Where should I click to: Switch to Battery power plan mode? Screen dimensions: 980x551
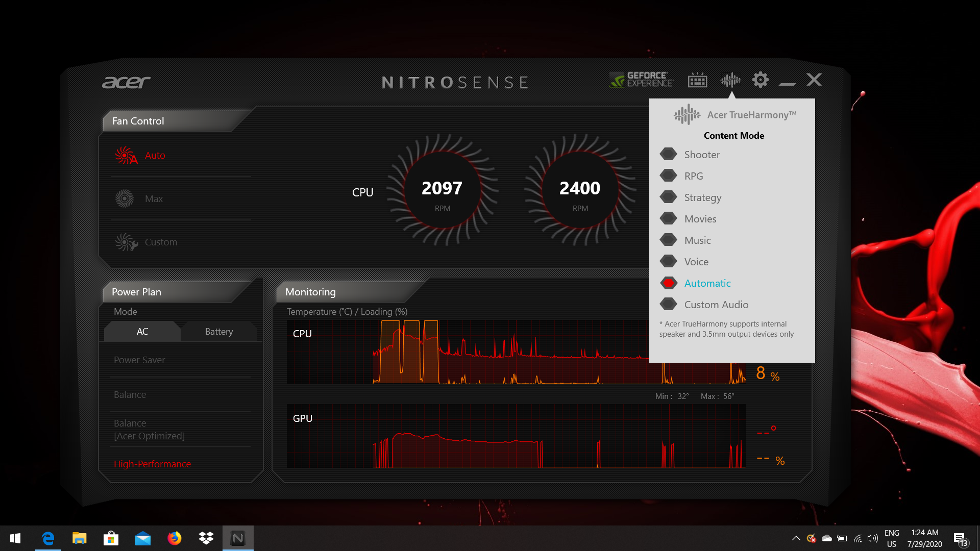pyautogui.click(x=219, y=330)
